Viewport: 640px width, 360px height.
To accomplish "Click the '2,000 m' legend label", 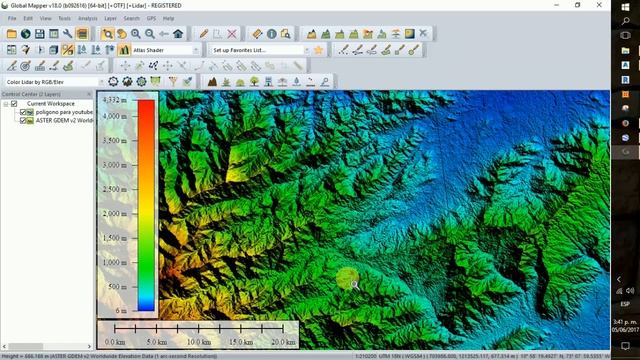I will pos(114,213).
